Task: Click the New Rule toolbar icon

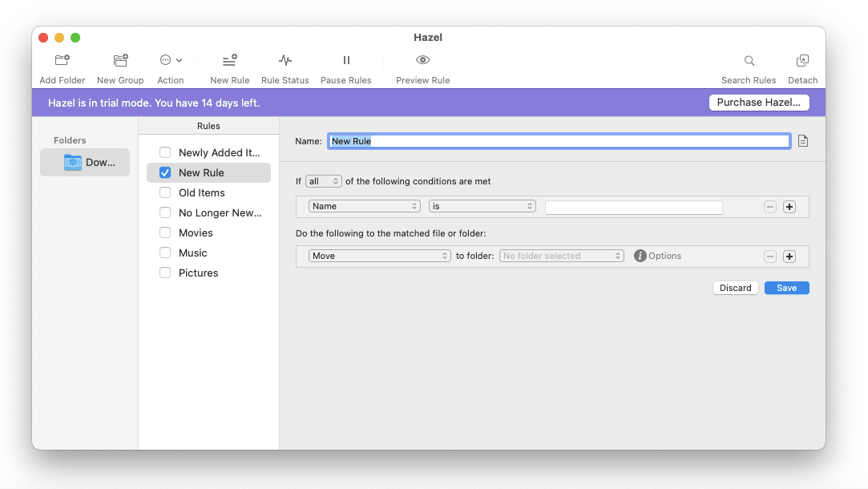Action: coord(230,60)
